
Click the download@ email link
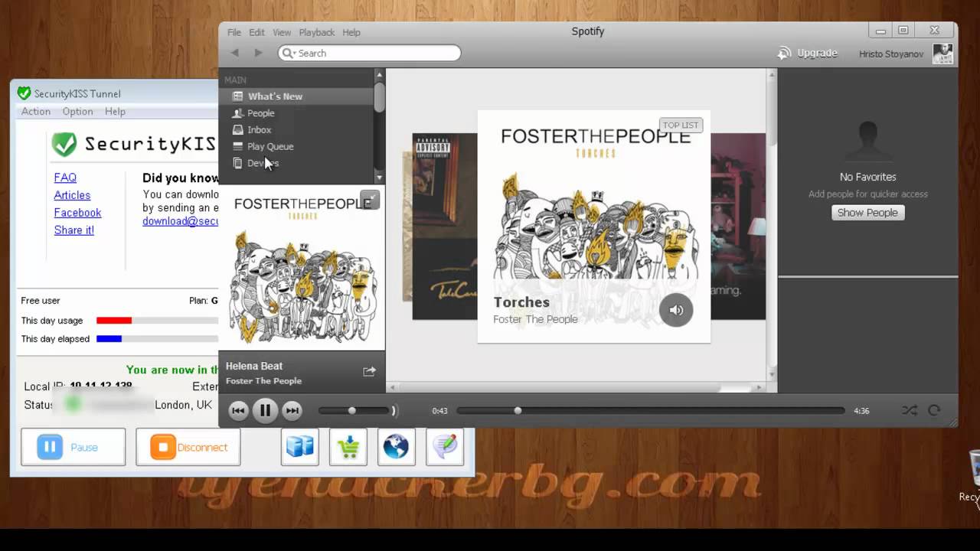tap(180, 221)
